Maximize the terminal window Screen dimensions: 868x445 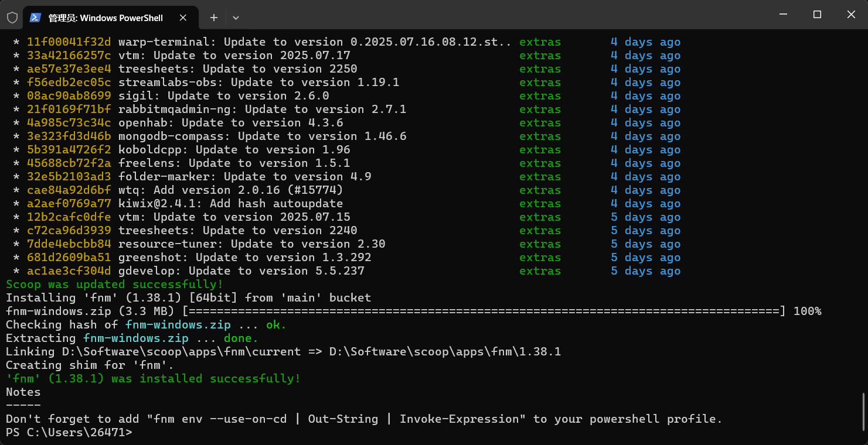click(x=817, y=15)
